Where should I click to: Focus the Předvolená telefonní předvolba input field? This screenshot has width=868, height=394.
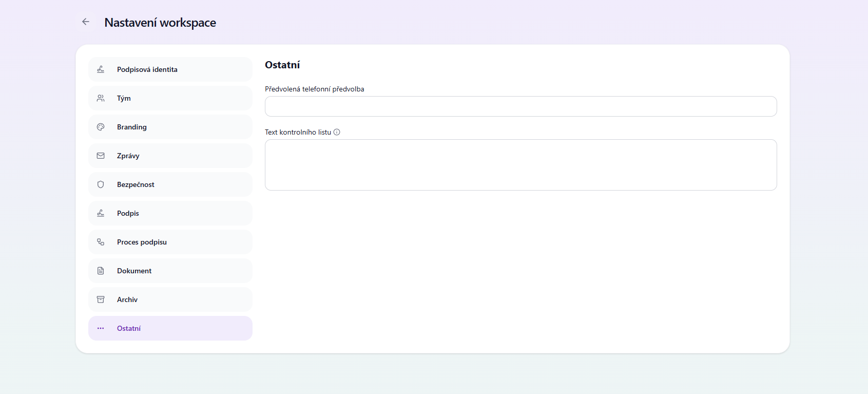click(x=521, y=106)
